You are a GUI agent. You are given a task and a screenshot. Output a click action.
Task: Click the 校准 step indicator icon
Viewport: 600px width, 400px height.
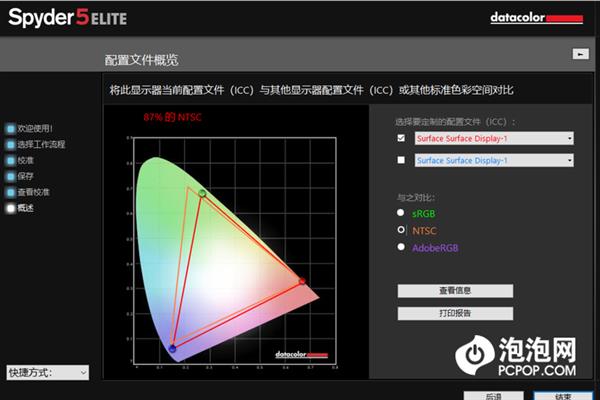click(x=10, y=160)
